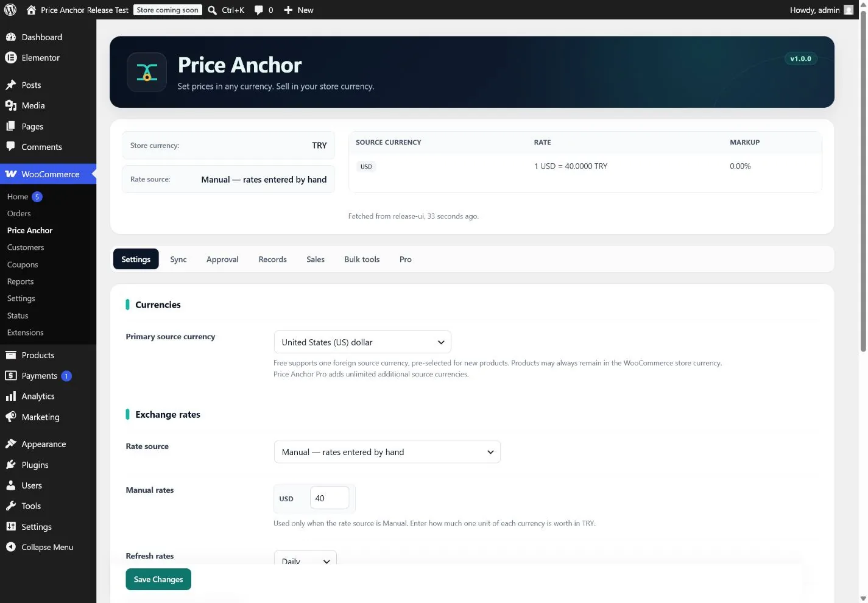
Task: Click the Posts pin icon
Action: (x=10, y=85)
